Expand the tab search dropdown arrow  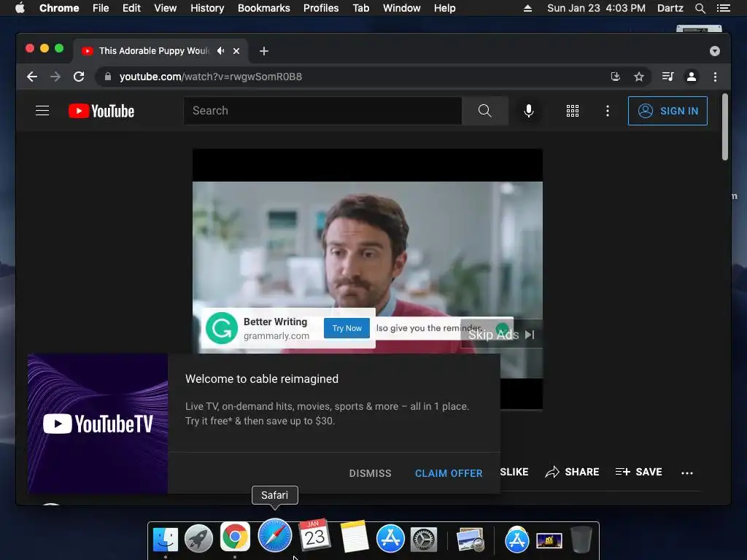[x=715, y=51]
